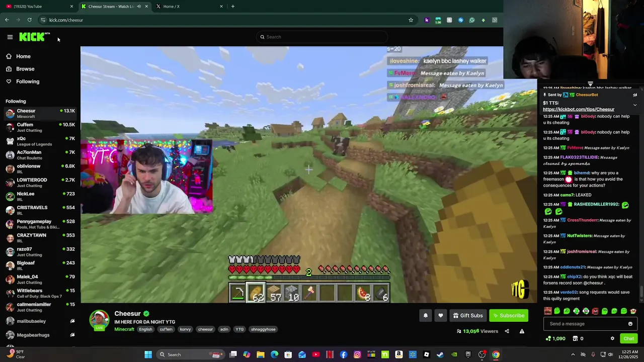Open the emoji picker in chat
The height and width of the screenshot is (362, 644).
pos(630,324)
